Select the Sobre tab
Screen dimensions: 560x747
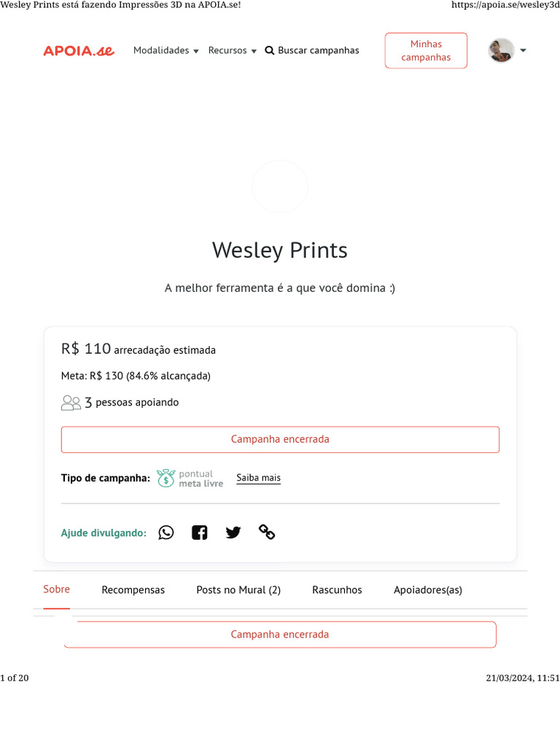pos(56,589)
